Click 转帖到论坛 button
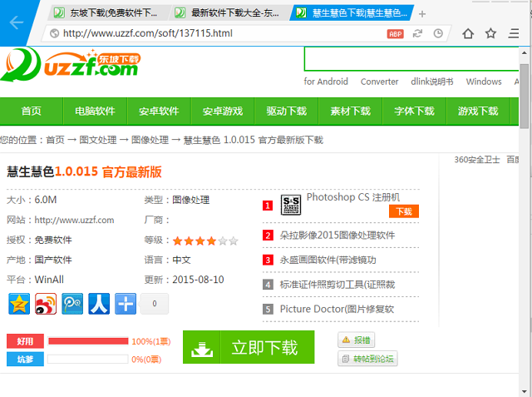The image size is (532, 397). pos(367,359)
